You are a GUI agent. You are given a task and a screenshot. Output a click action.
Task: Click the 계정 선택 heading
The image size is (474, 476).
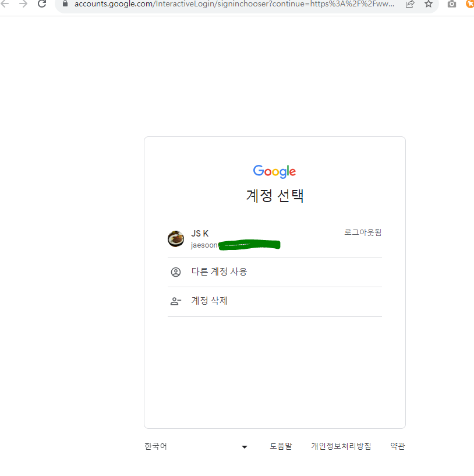275,196
